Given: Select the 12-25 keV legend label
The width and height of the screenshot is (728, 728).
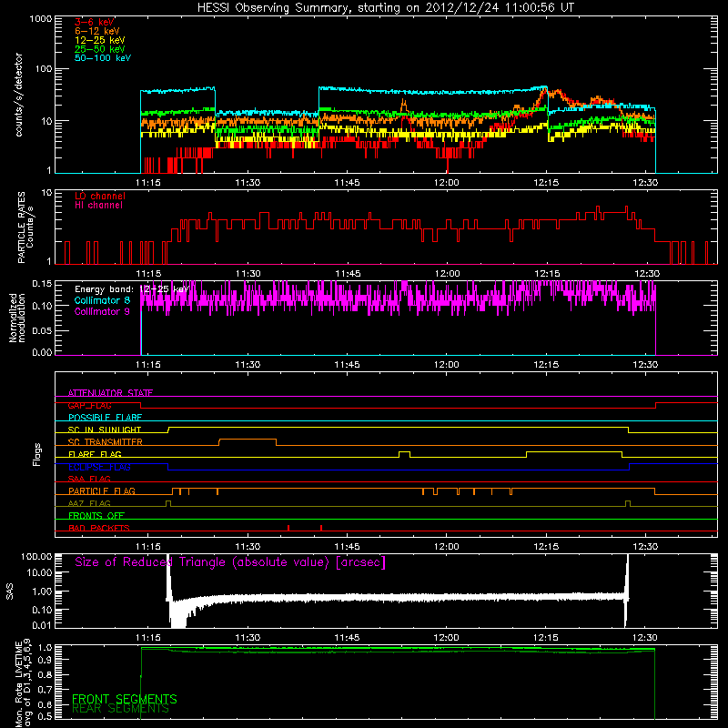Looking at the screenshot, I should click(x=99, y=40).
